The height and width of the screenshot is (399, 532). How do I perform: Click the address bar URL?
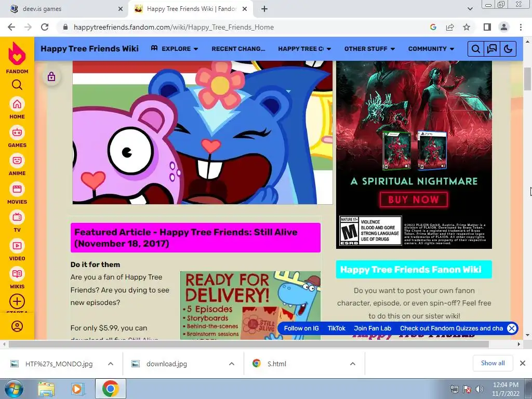[174, 27]
